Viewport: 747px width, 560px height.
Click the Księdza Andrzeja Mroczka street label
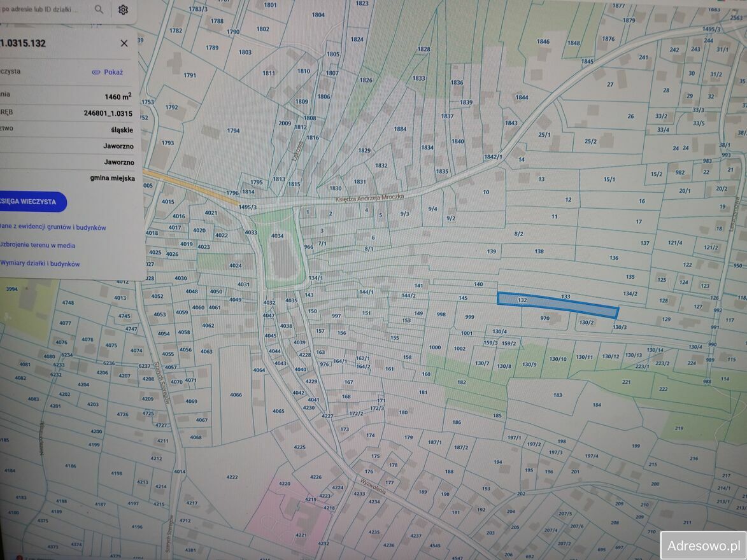click(x=369, y=199)
